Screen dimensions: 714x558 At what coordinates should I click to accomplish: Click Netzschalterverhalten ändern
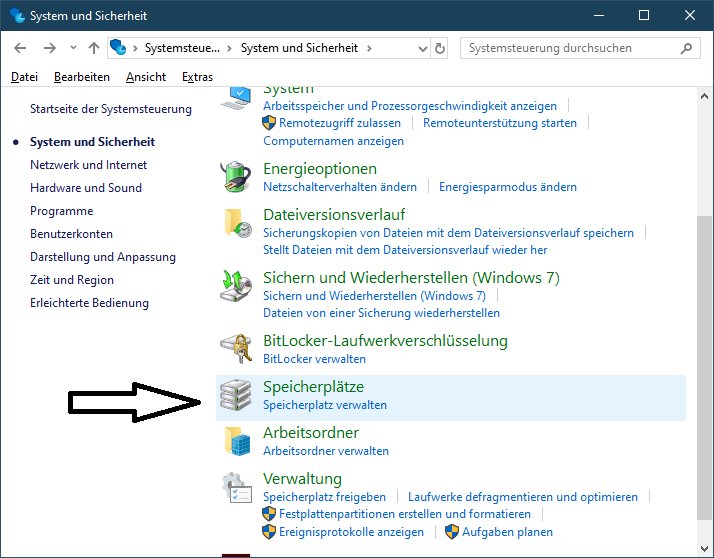pos(340,187)
